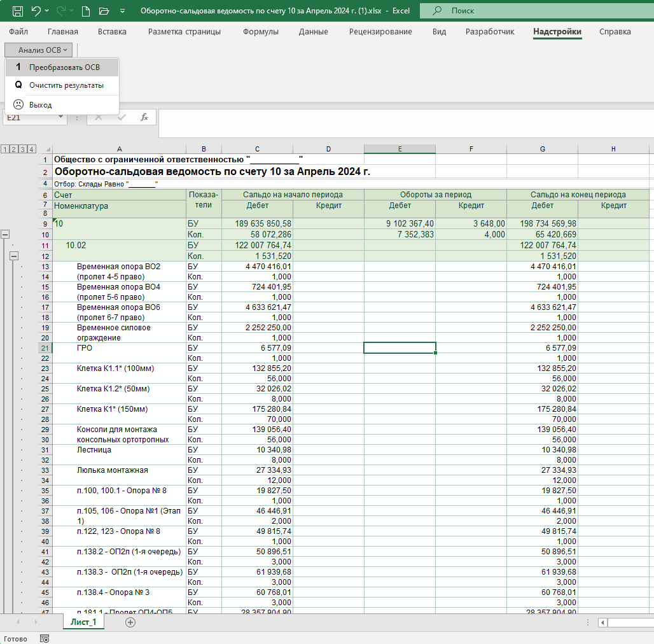Click the Open folder icon

coord(104,11)
